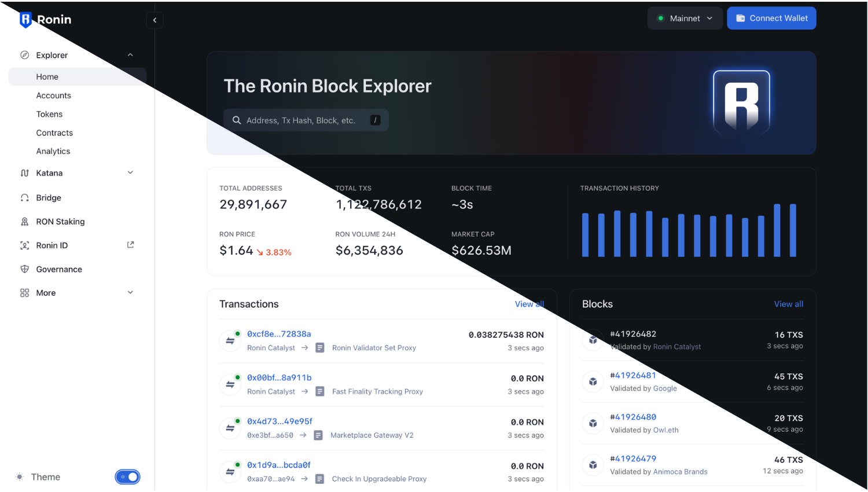Click cube icon for block #41926482
The width and height of the screenshot is (868, 492).
point(593,340)
